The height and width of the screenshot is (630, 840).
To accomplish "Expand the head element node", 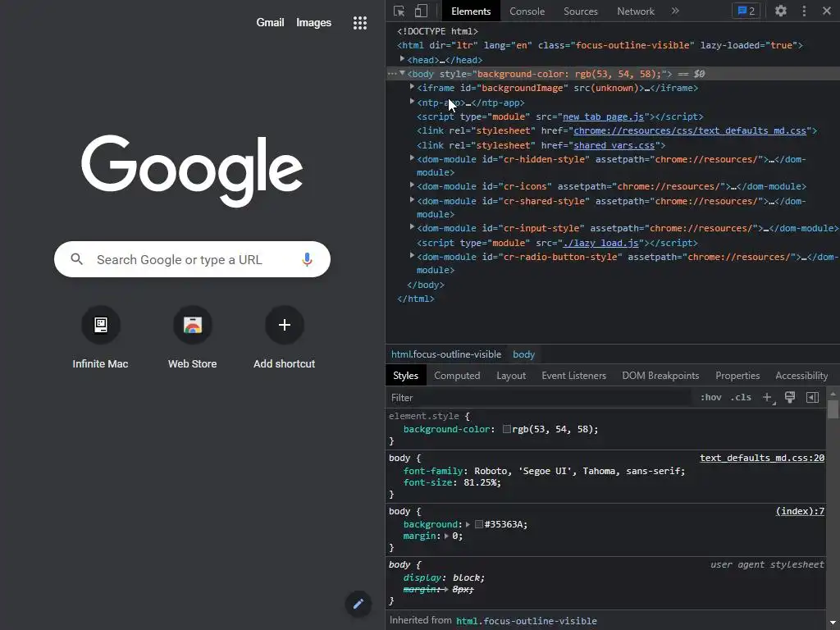I will click(x=402, y=59).
